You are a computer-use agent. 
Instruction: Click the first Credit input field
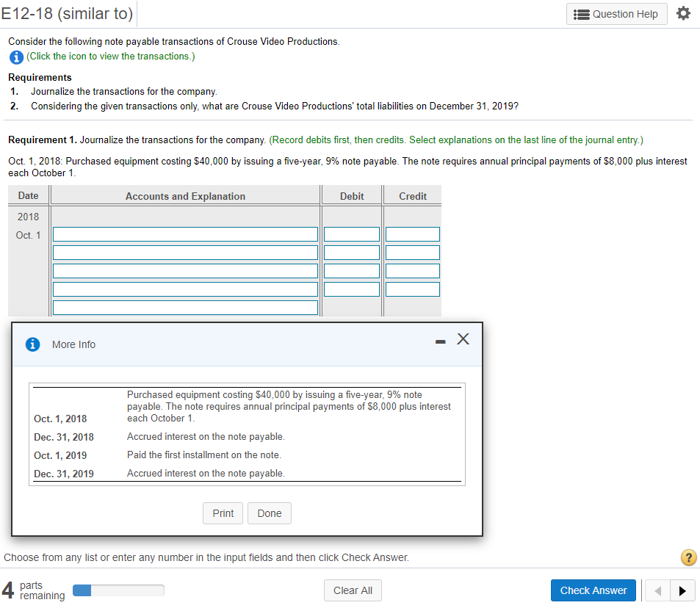click(x=412, y=234)
